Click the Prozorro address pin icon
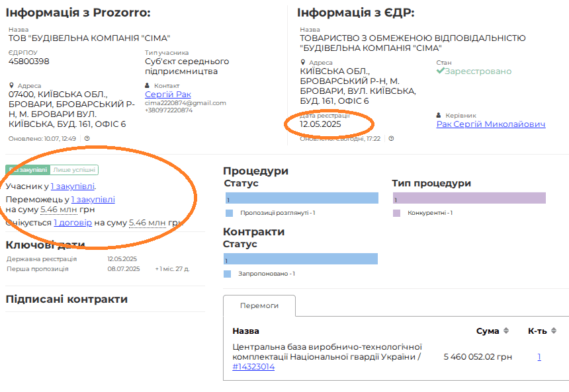569x392 pixels. pos(12,85)
